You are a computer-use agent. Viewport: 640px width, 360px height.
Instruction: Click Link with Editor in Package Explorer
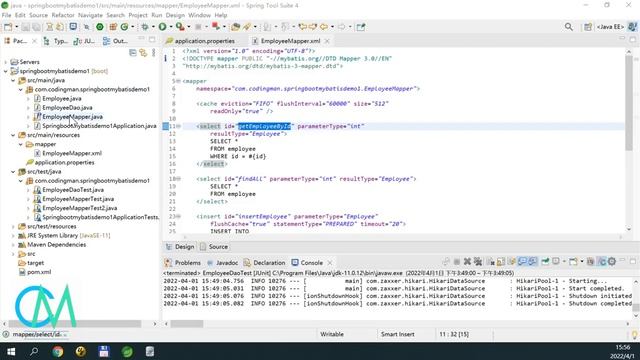point(143,53)
